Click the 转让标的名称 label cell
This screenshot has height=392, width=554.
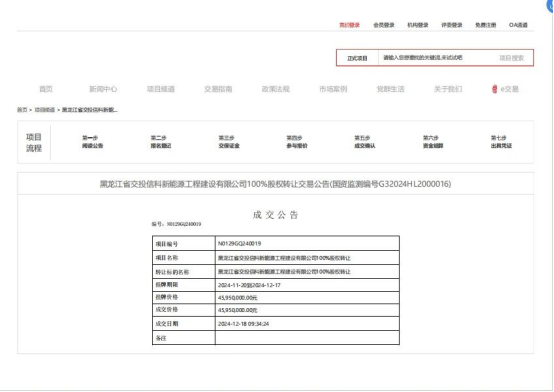pyautogui.click(x=184, y=272)
